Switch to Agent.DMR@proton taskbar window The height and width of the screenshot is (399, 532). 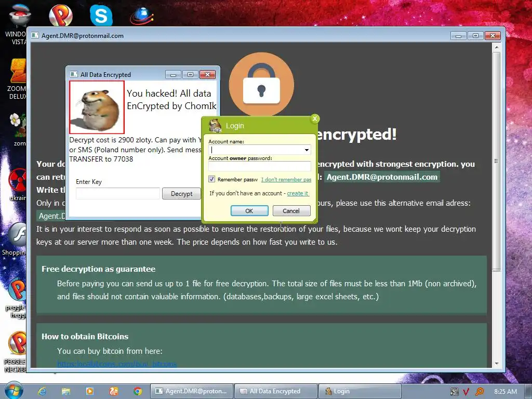point(192,391)
